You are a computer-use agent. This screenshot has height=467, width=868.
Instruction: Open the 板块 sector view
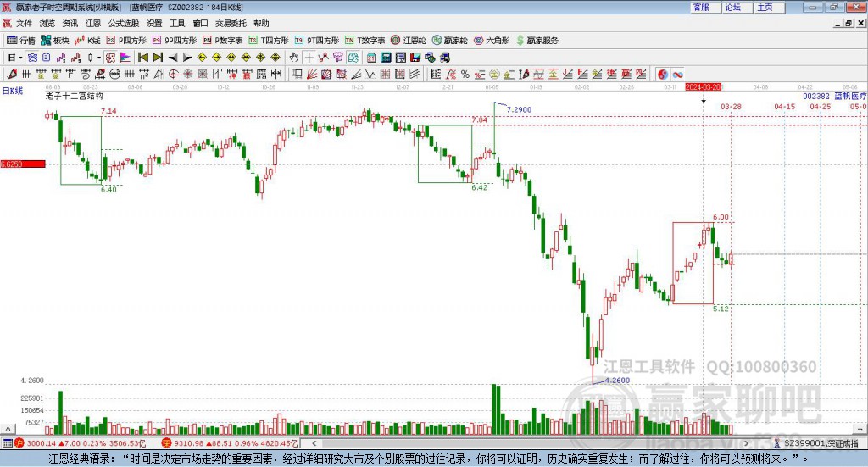[x=54, y=41]
